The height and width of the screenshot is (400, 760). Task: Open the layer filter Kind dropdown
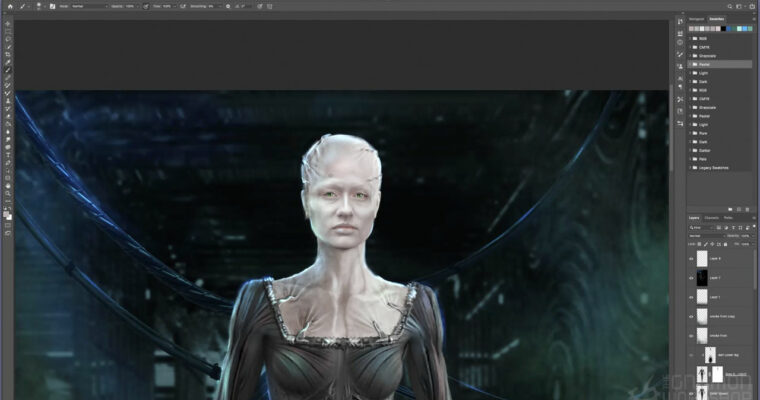point(701,227)
